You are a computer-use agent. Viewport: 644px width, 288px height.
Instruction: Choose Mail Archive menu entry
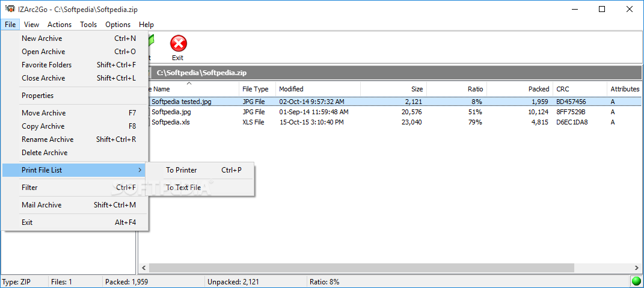75,204
